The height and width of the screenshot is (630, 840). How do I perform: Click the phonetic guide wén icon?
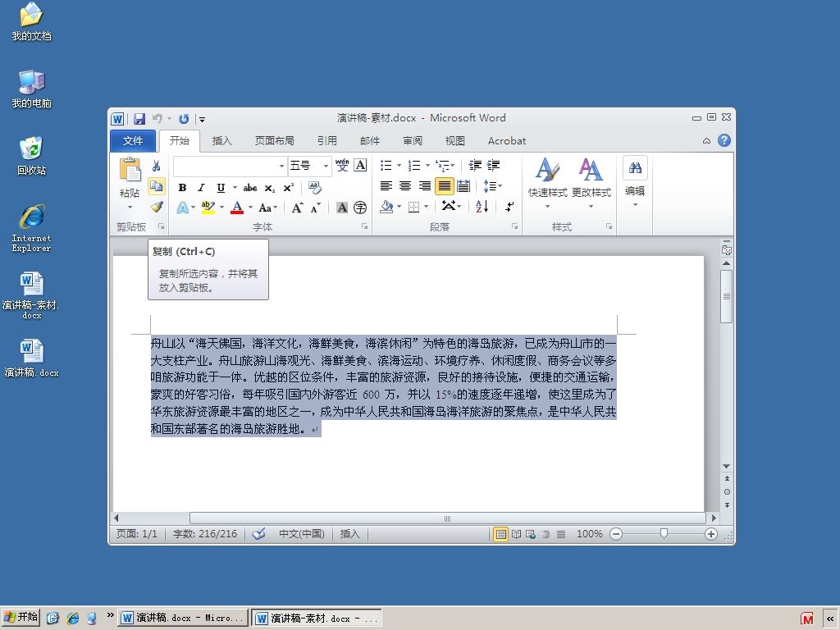(x=342, y=165)
